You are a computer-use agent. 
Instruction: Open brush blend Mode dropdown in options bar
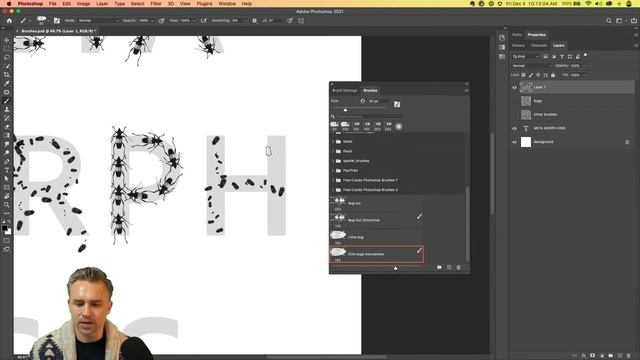point(98,20)
